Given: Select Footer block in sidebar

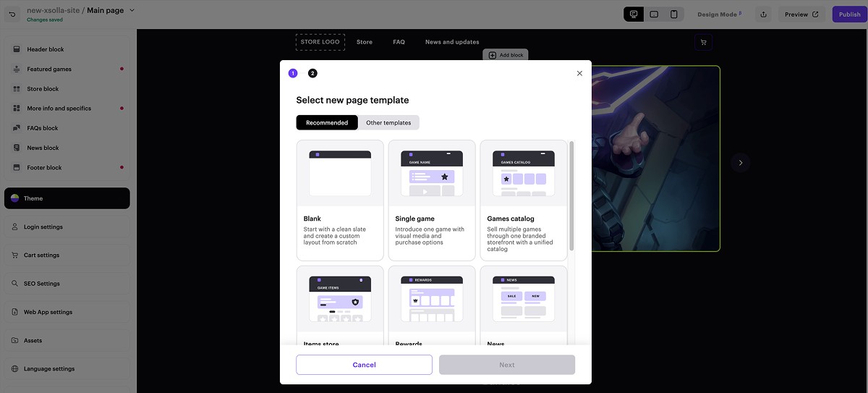Looking at the screenshot, I should click(x=67, y=167).
